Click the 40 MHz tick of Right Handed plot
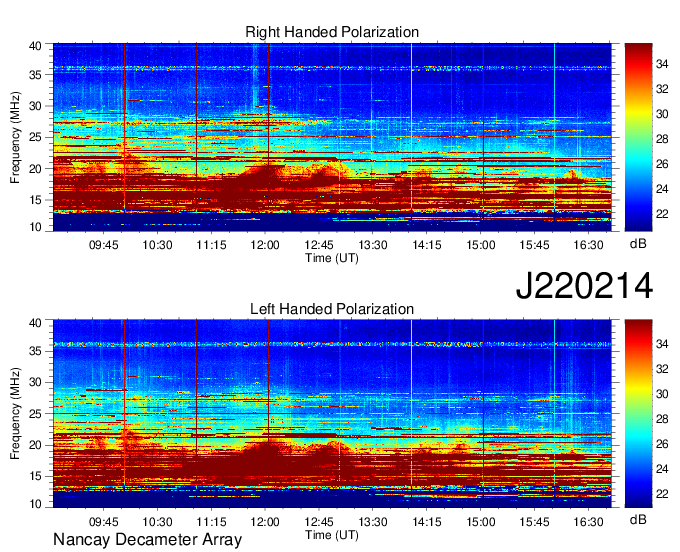The image size is (680, 552). [x=35, y=46]
